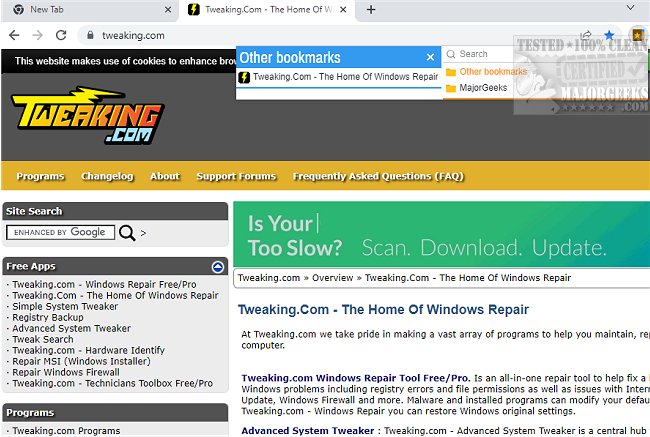
Task: Close the Other bookmarks popup panel
Action: [x=430, y=57]
